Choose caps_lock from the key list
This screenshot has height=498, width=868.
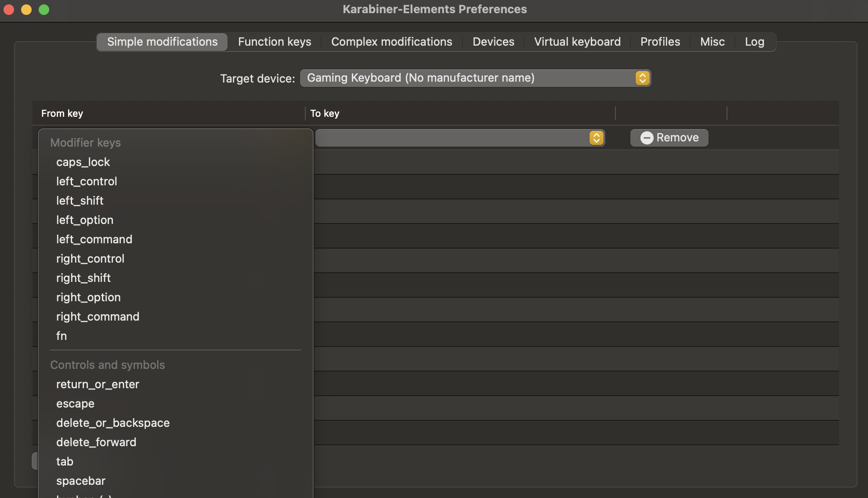[x=83, y=162]
